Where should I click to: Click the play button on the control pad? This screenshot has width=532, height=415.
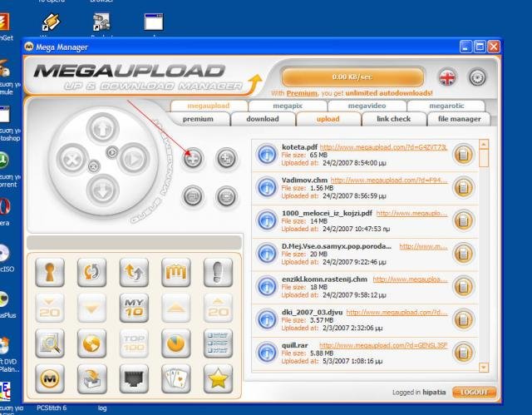[134, 159]
